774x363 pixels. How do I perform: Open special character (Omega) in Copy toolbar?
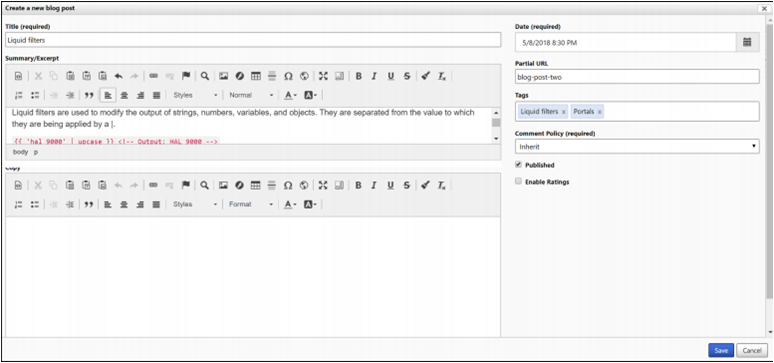(288, 185)
